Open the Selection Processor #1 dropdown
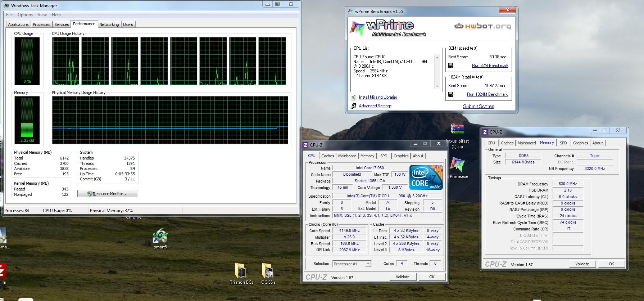This screenshot has height=301, width=644. click(352, 264)
